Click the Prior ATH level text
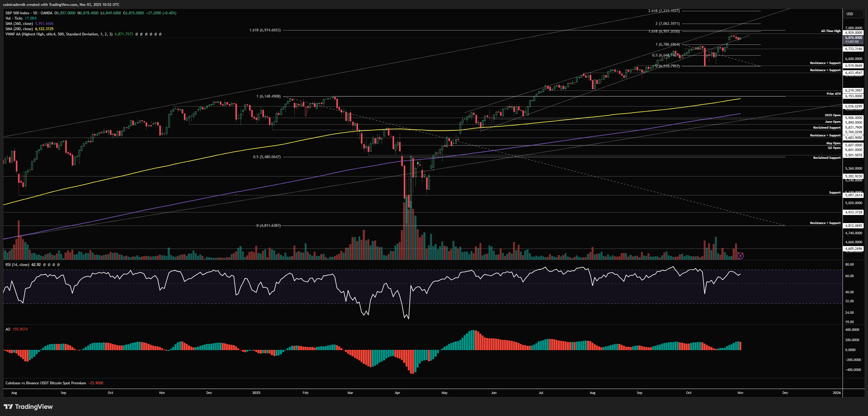The height and width of the screenshot is (416, 868). (x=833, y=94)
